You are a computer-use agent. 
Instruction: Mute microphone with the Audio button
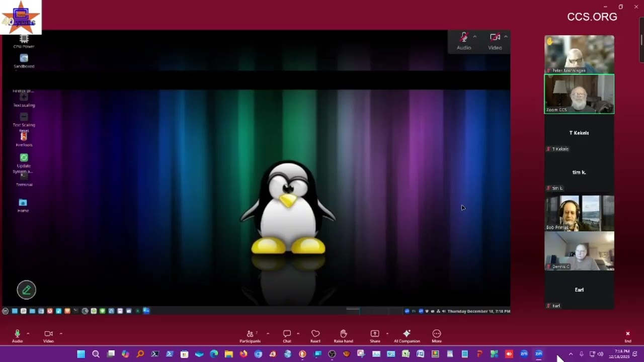(x=17, y=336)
